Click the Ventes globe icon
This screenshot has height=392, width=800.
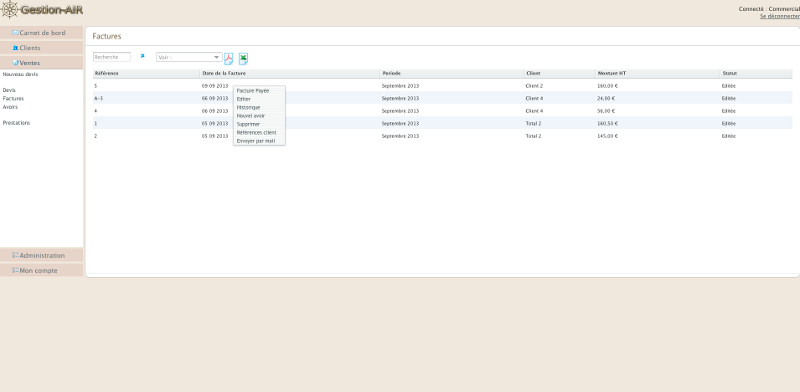[15, 63]
